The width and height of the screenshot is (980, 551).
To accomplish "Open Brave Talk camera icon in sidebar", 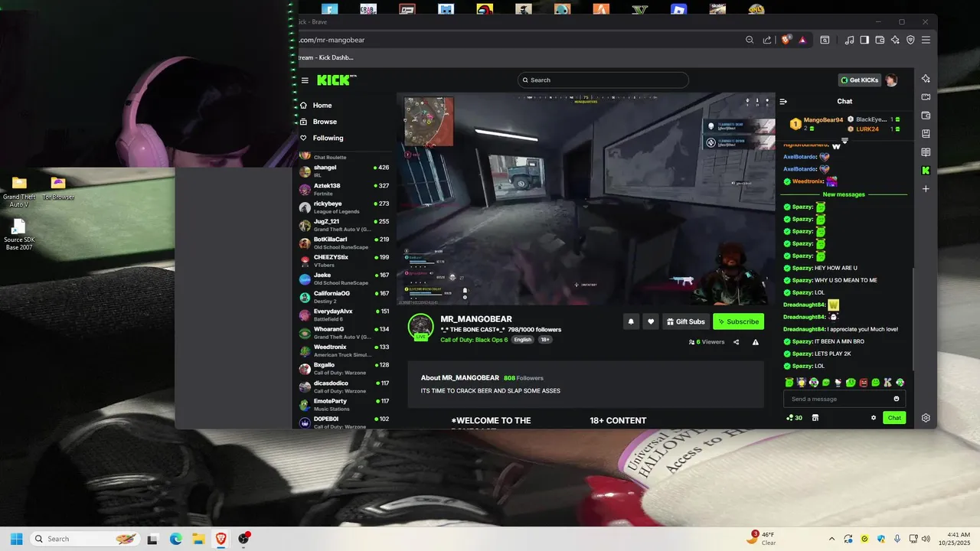I will pyautogui.click(x=926, y=97).
